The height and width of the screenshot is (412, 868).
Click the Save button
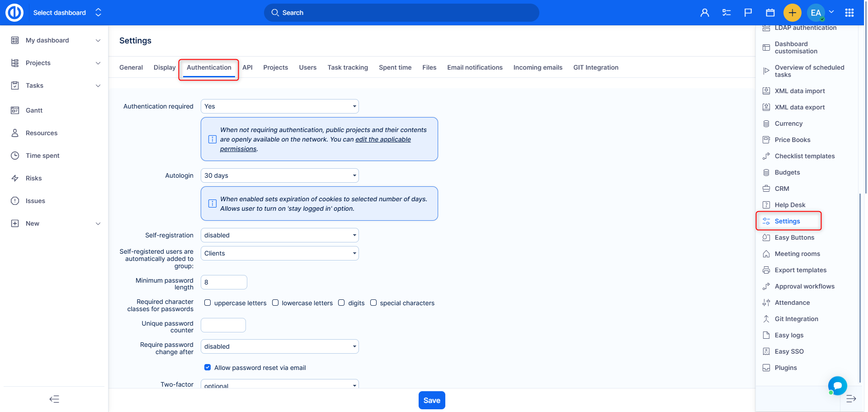click(x=432, y=400)
